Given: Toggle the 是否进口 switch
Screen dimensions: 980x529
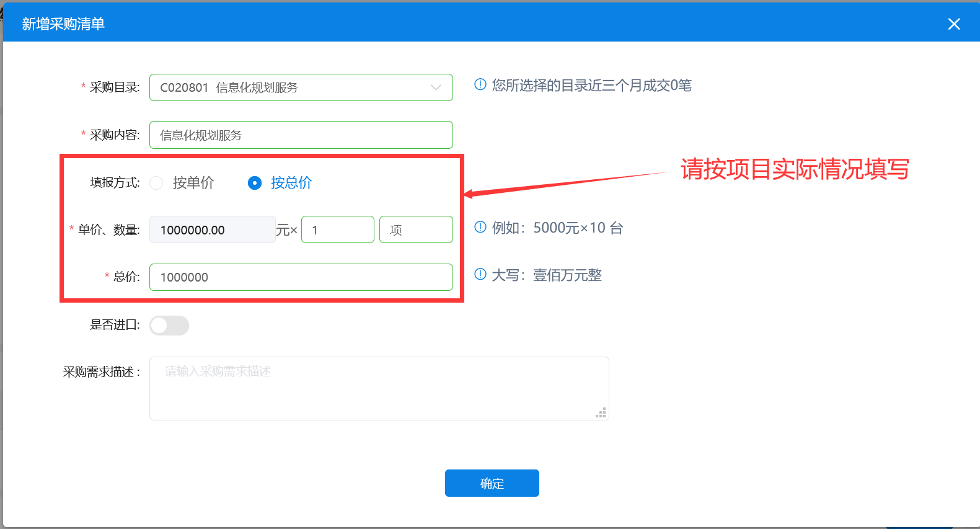Looking at the screenshot, I should 169,326.
